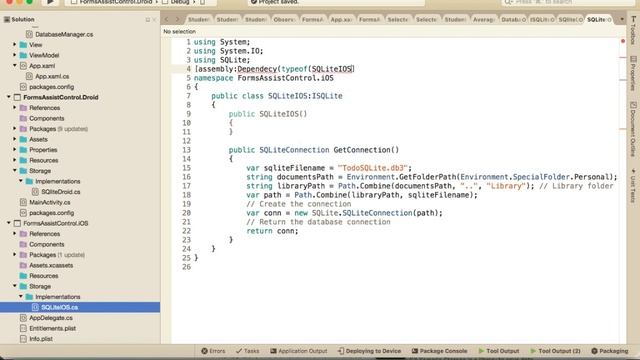This screenshot has width=640, height=360.
Task: Select the SQLiteIOS.cs file
Action: point(60,307)
